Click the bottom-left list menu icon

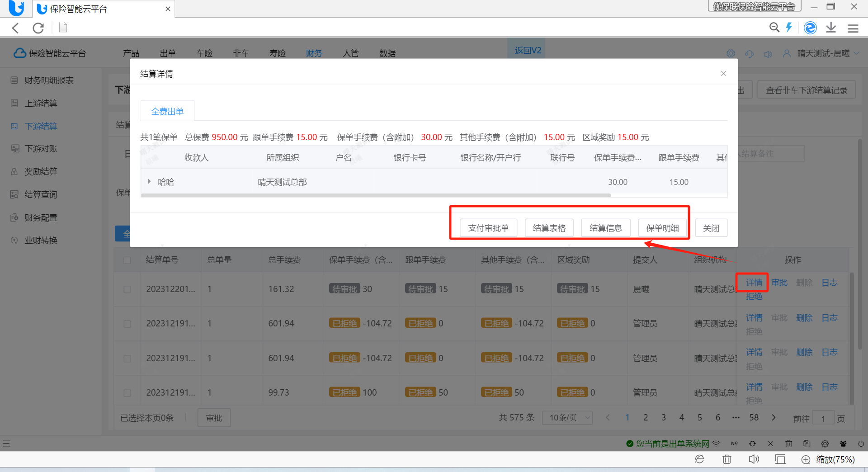click(6, 444)
